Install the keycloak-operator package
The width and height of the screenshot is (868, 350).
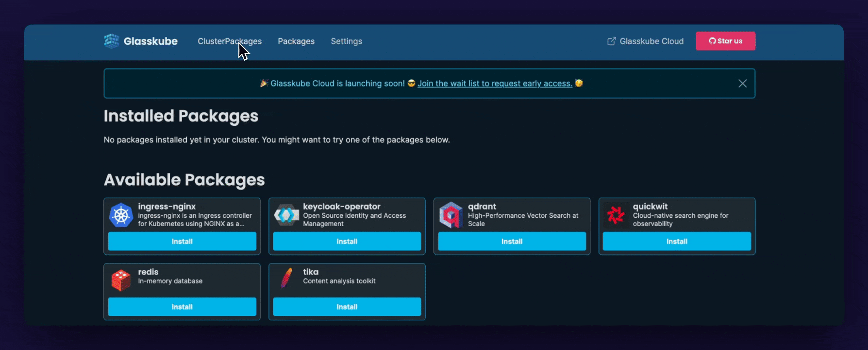pyautogui.click(x=347, y=241)
